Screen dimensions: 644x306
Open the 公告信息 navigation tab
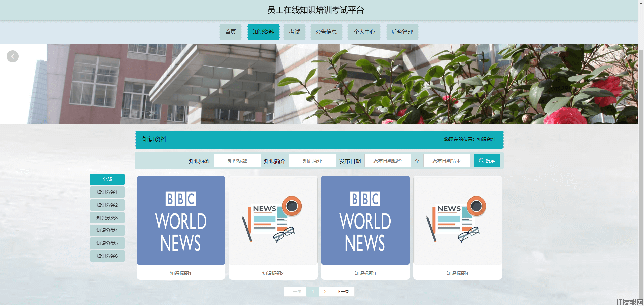point(326,32)
